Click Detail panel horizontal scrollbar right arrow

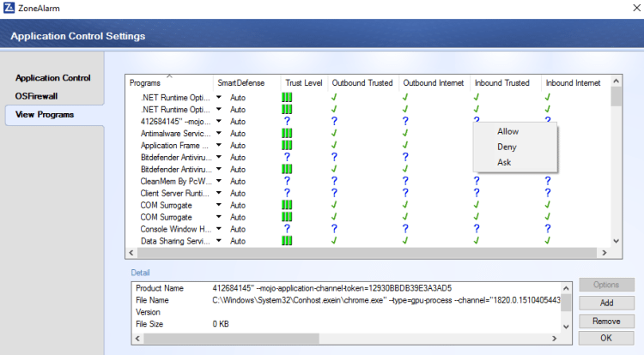click(555, 339)
